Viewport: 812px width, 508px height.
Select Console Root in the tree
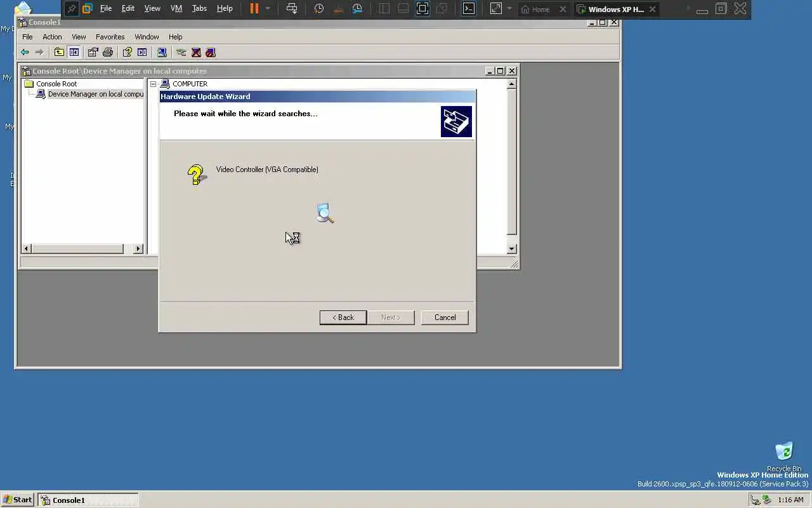coord(56,84)
